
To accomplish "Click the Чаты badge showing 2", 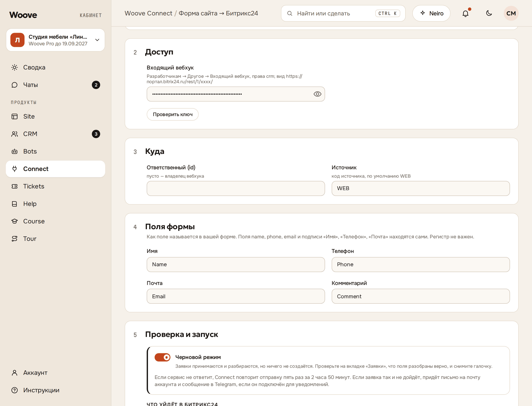I will 96,85.
